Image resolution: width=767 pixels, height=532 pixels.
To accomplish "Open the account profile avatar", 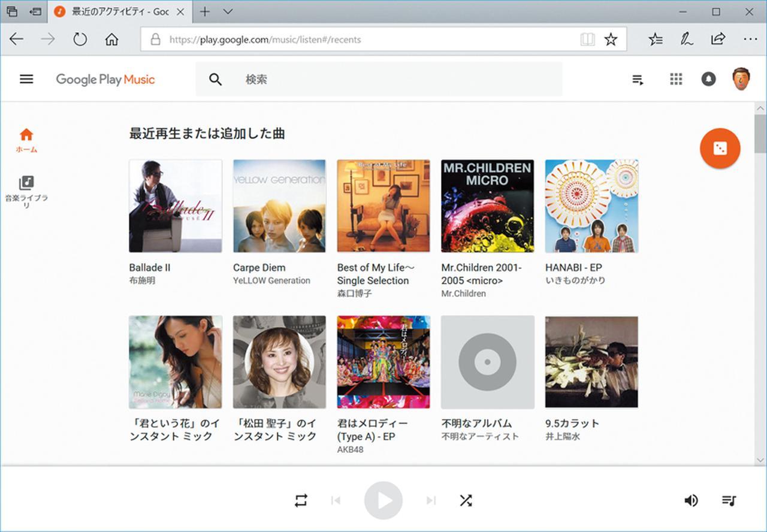I will (741, 78).
